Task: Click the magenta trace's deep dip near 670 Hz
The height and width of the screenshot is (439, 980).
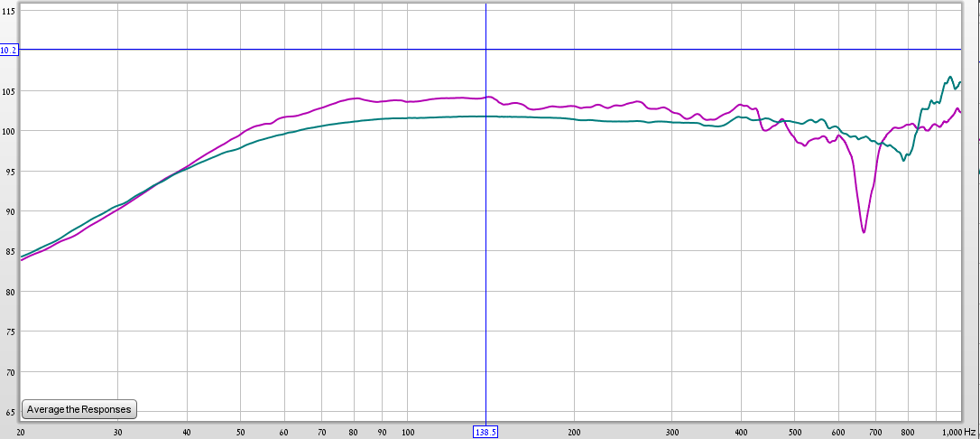Action: point(863,230)
